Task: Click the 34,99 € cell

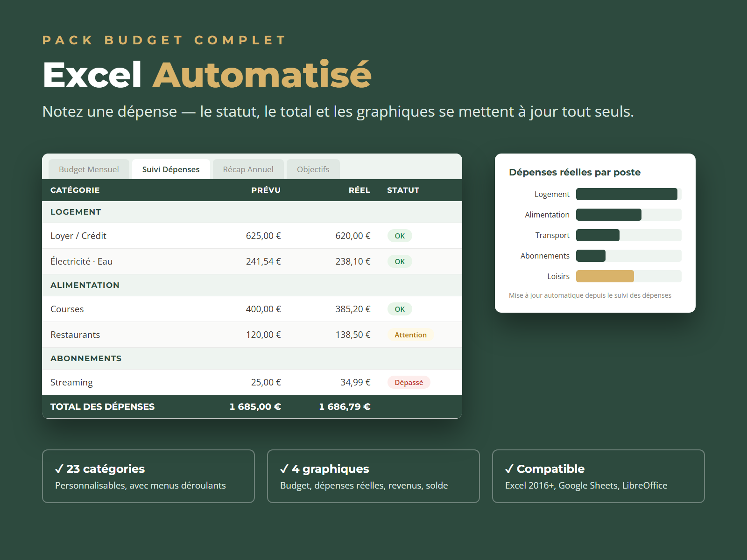Action: [x=355, y=382]
